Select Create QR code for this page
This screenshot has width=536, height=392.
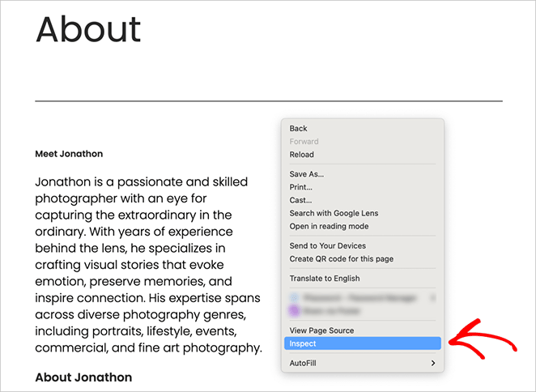pos(341,259)
